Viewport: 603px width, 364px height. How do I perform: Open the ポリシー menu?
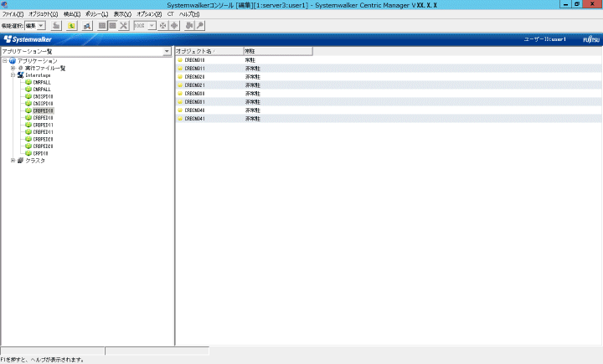pyautogui.click(x=96, y=14)
